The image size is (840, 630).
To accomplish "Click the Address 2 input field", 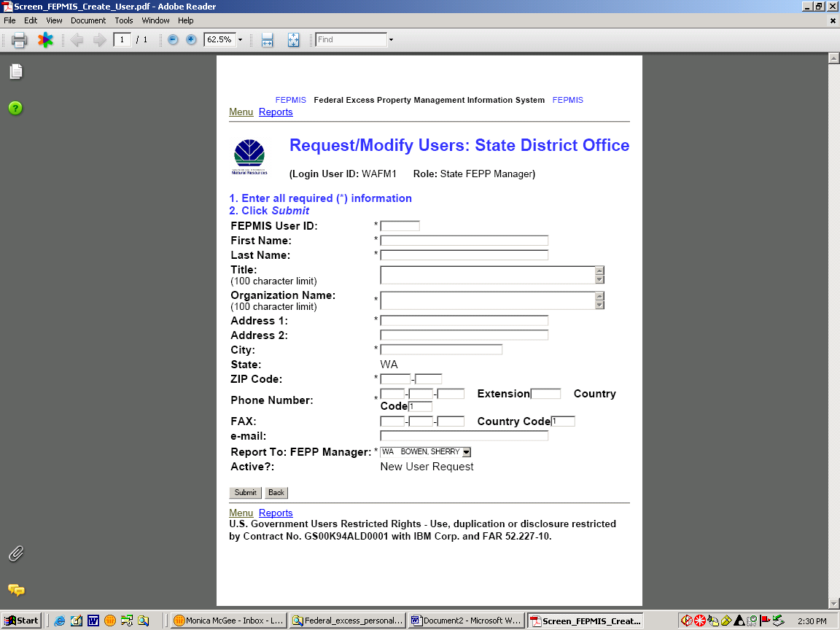I will coord(464,335).
